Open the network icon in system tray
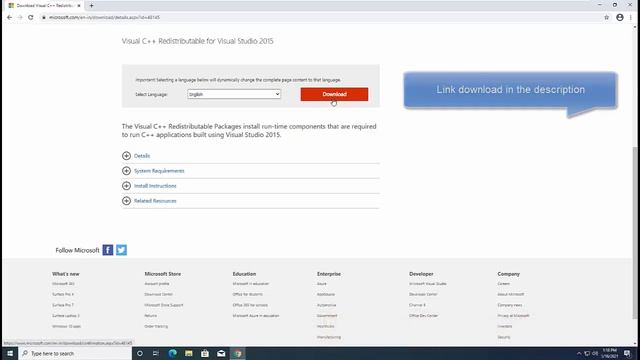 (x=587, y=353)
